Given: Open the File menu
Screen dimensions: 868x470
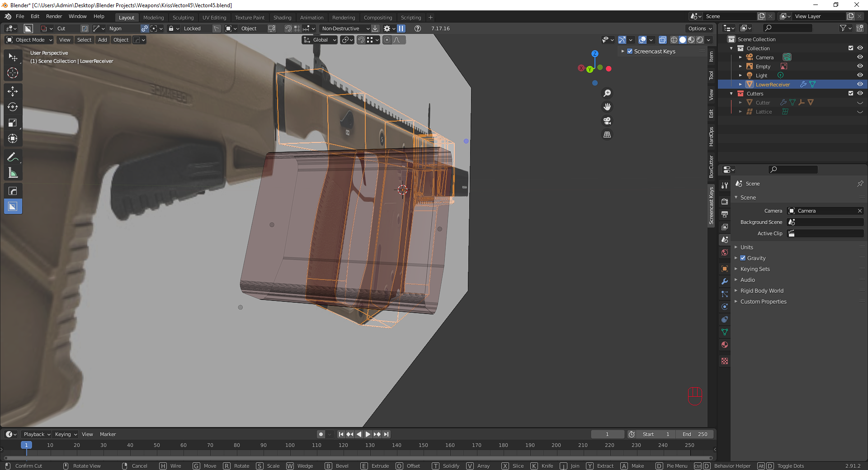Looking at the screenshot, I should tap(20, 16).
